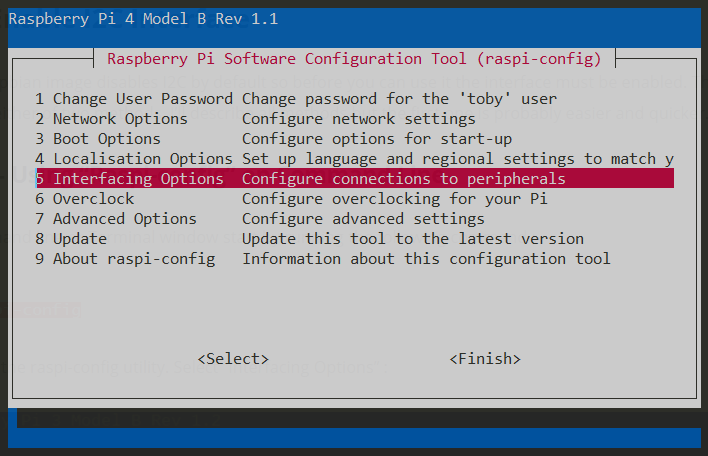The width and height of the screenshot is (708, 456).
Task: Click the 'Configure options for start-up' description
Action: pos(377,139)
